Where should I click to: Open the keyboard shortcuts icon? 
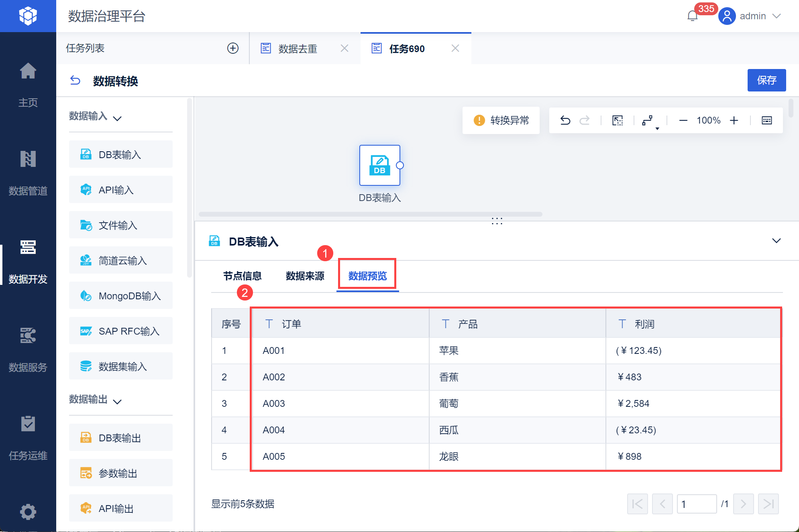(766, 120)
